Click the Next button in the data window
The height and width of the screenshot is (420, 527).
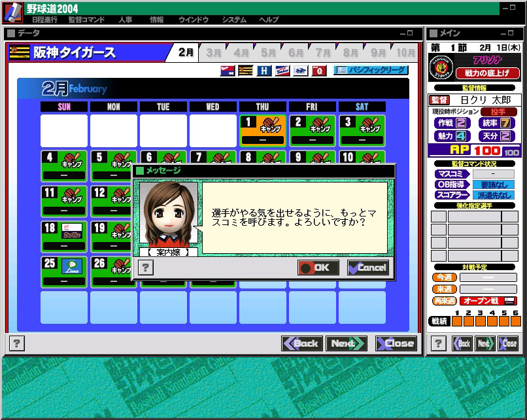pos(346,343)
